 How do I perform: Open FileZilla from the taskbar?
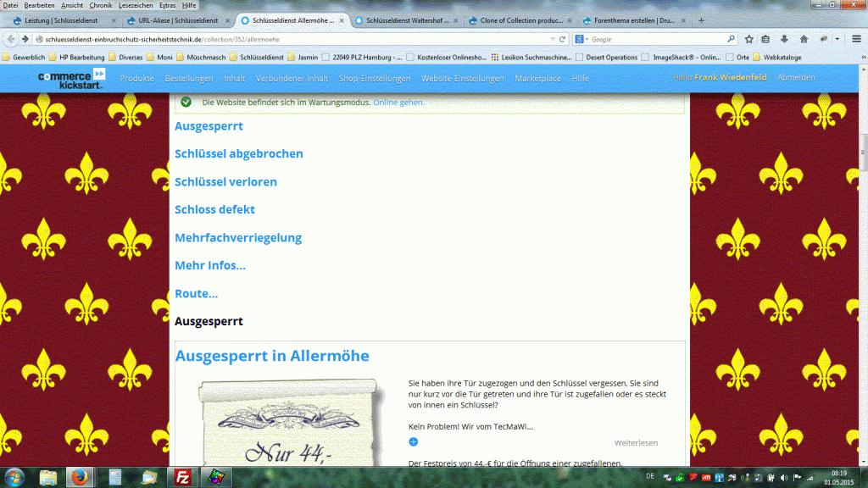click(x=181, y=477)
